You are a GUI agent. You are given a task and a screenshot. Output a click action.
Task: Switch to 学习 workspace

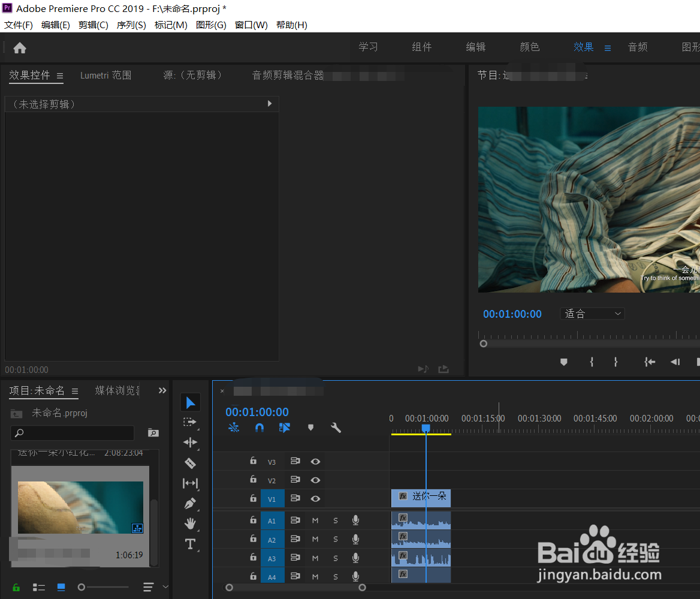point(369,47)
